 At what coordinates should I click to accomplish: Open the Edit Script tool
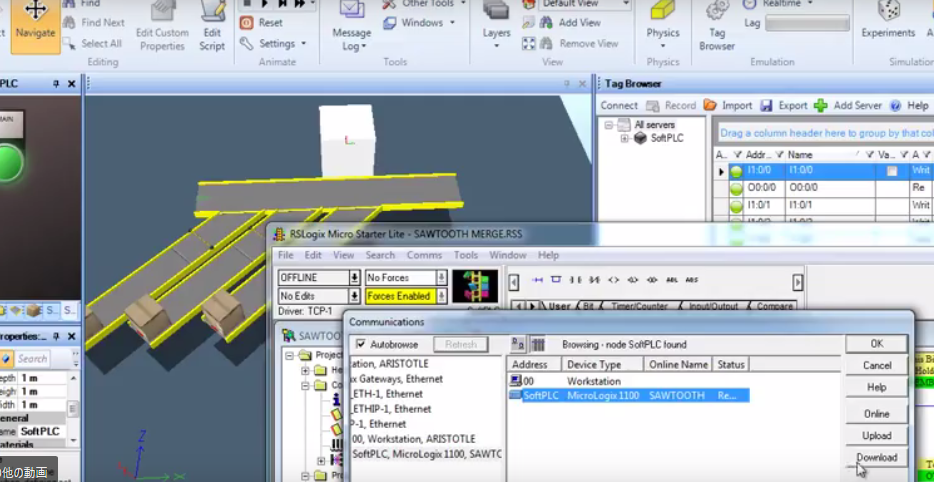[x=212, y=27]
